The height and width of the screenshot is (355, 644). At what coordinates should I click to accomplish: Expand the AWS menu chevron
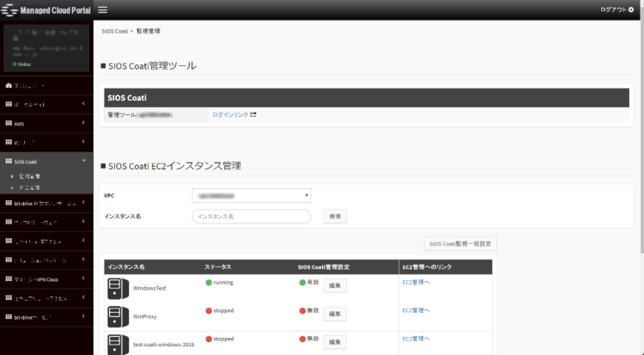(83, 123)
